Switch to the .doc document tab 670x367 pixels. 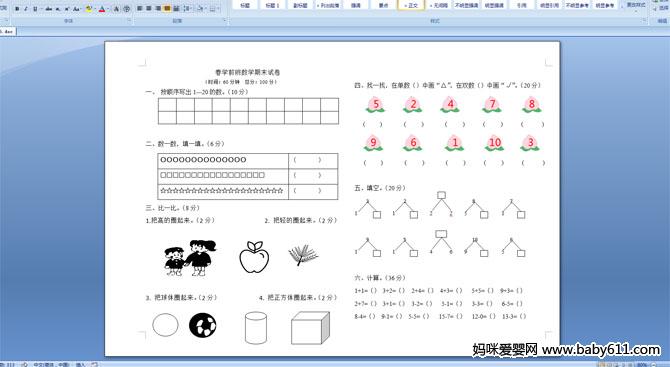(x=8, y=32)
